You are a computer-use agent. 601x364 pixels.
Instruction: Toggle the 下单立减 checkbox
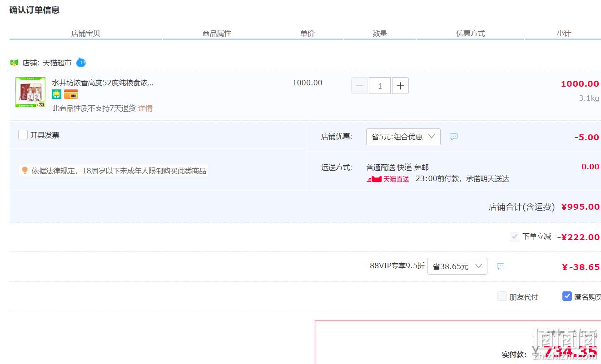pos(514,236)
